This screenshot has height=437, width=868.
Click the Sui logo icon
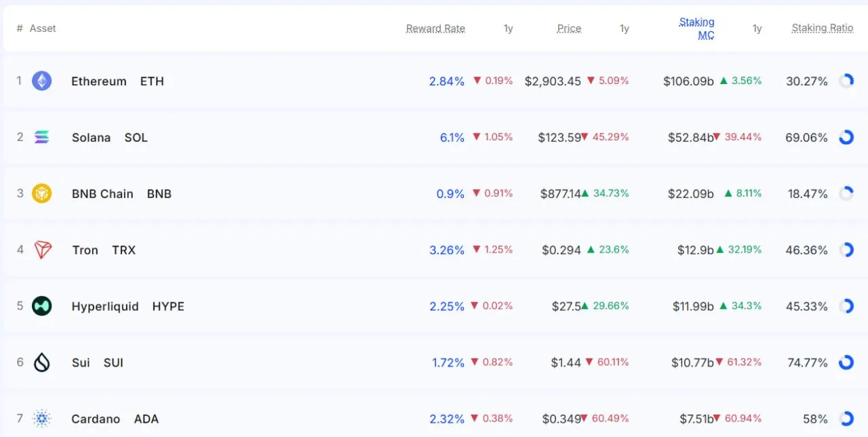41,362
